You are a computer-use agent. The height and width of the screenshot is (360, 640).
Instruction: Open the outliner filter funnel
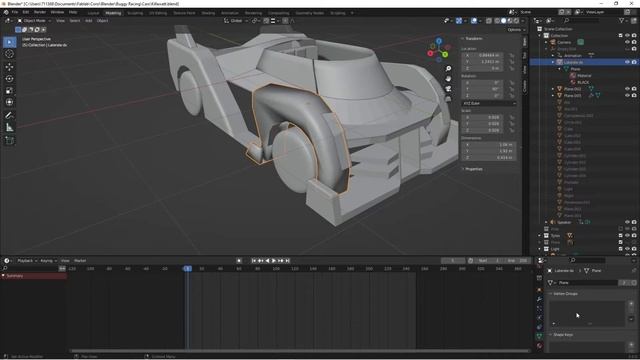621,20
